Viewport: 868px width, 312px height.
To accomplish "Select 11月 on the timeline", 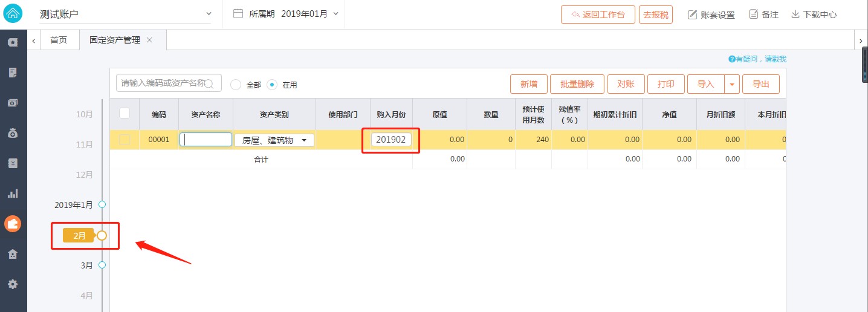I will pyautogui.click(x=85, y=145).
